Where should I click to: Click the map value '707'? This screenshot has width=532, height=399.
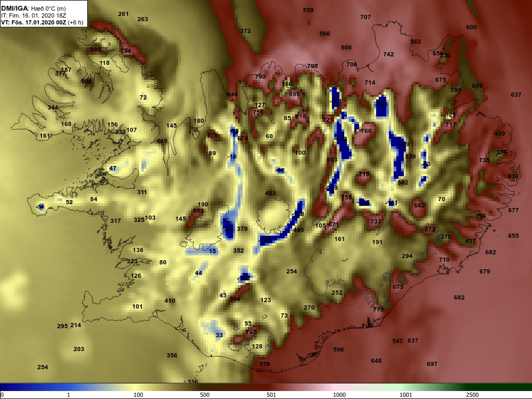pyautogui.click(x=365, y=17)
